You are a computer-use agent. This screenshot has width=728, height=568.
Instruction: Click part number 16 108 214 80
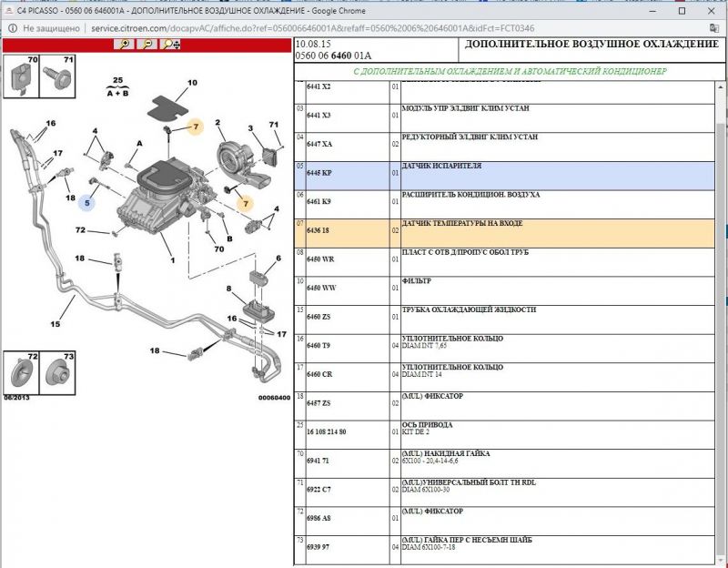[327, 431]
